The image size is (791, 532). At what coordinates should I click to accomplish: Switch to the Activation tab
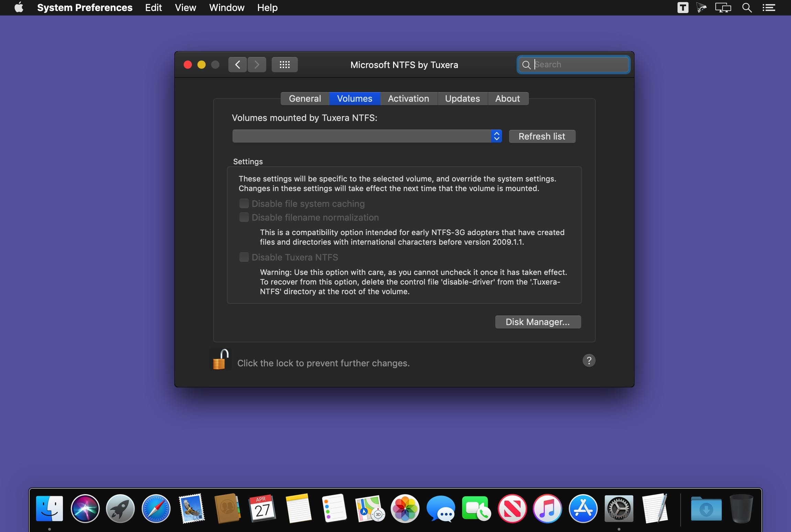[408, 99]
